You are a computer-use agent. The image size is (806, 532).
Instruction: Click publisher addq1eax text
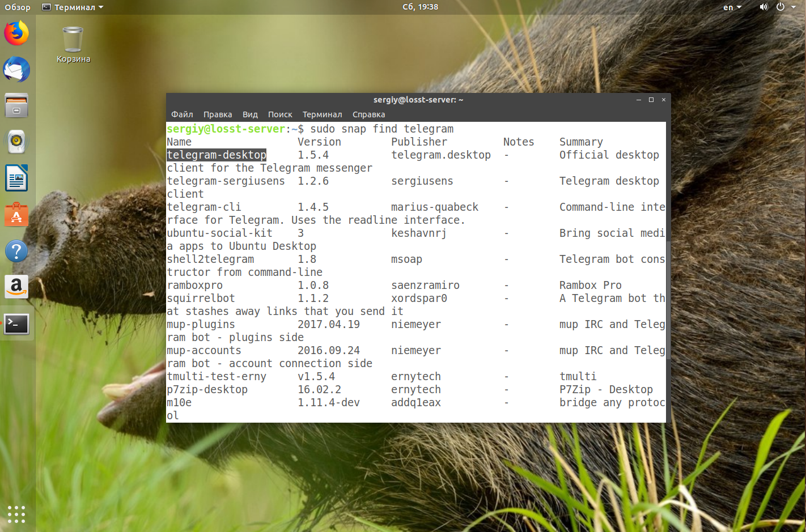[x=416, y=402]
